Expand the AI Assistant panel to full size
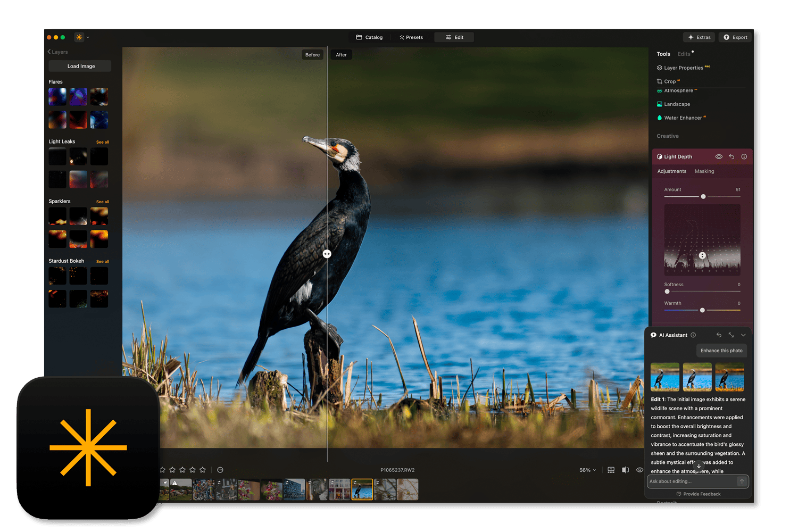The image size is (798, 532). pyautogui.click(x=731, y=335)
